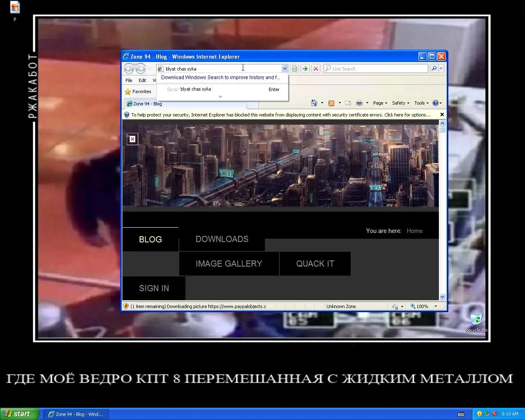Open the Windows start button

click(x=20, y=414)
